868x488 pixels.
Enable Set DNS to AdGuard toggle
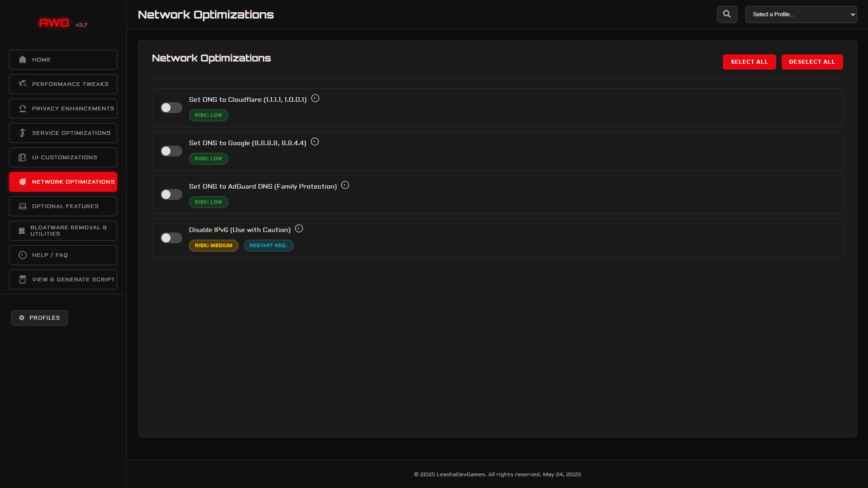pyautogui.click(x=171, y=194)
